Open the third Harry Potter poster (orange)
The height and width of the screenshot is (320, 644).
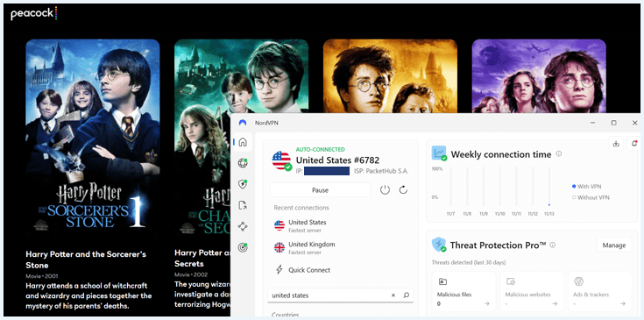tap(390, 76)
